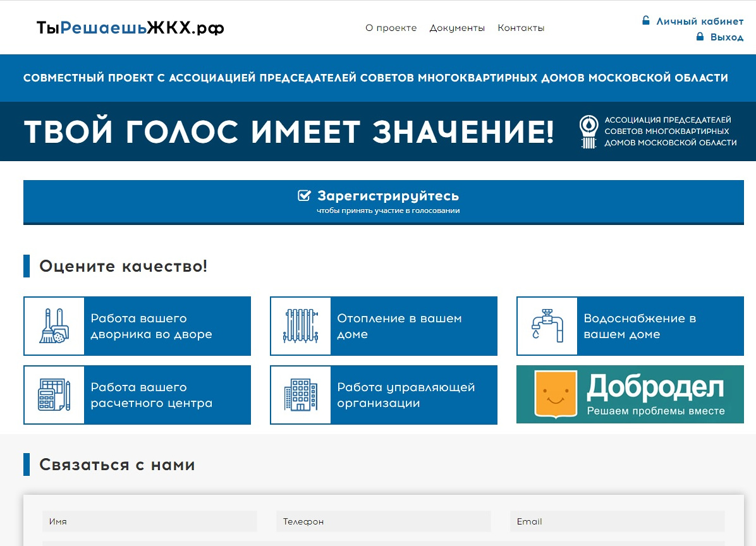Open the Добродел banner
This screenshot has height=546, width=756.
630,394
